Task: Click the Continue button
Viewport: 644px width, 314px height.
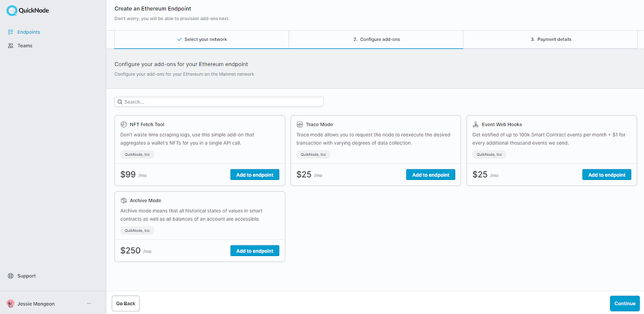Action: 625,304
